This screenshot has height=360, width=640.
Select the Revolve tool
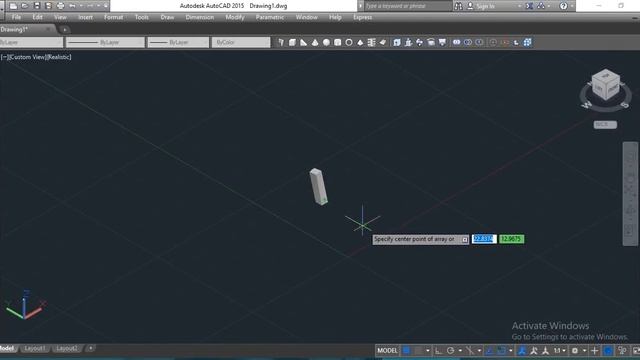click(431, 42)
